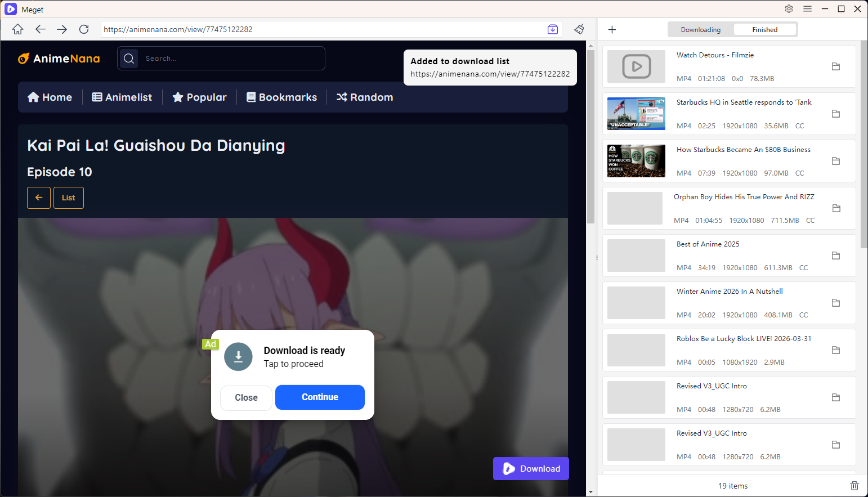Click the episode List button
The width and height of the screenshot is (868, 497).
click(x=69, y=198)
